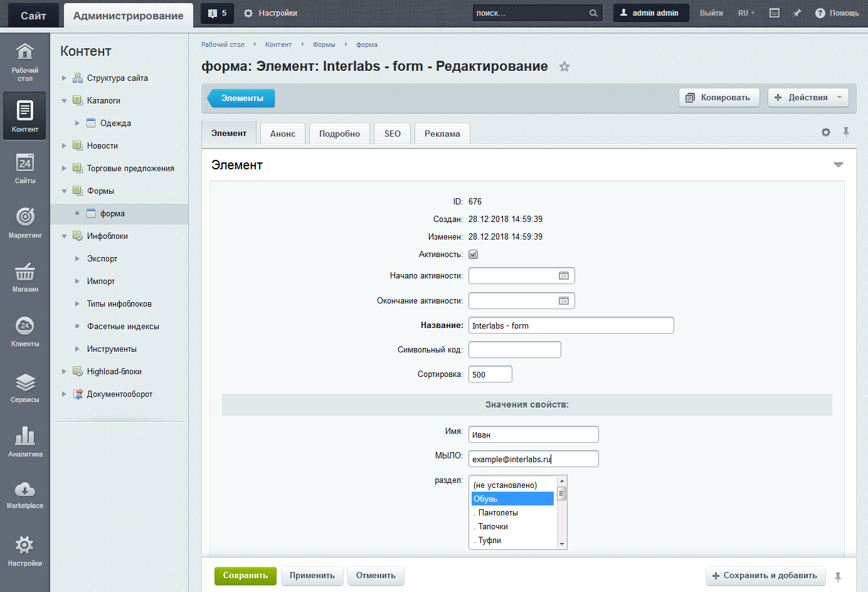The width and height of the screenshot is (868, 592).
Task: Click the Выйти logout link
Action: click(x=711, y=13)
